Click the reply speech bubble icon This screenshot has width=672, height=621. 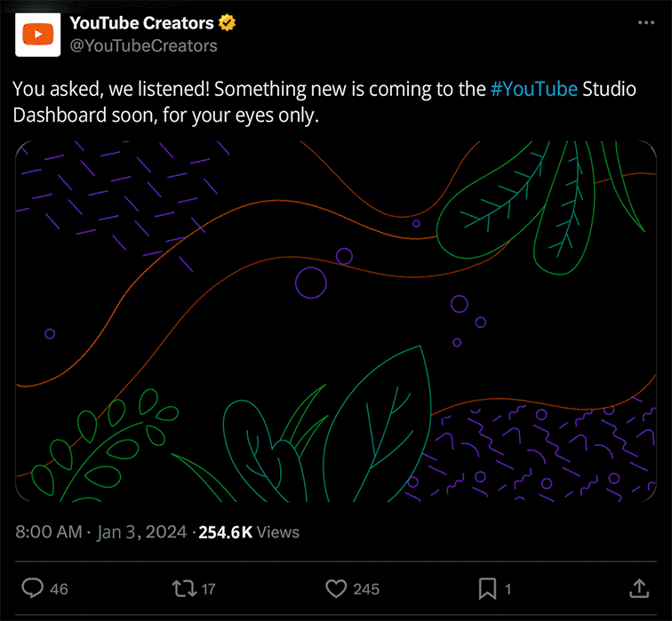32,588
